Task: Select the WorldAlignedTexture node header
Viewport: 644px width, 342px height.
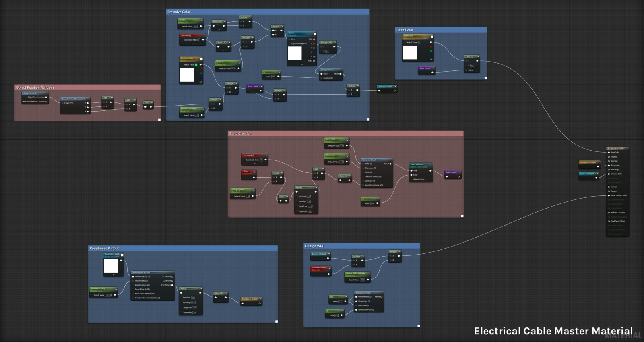Action: (153, 272)
